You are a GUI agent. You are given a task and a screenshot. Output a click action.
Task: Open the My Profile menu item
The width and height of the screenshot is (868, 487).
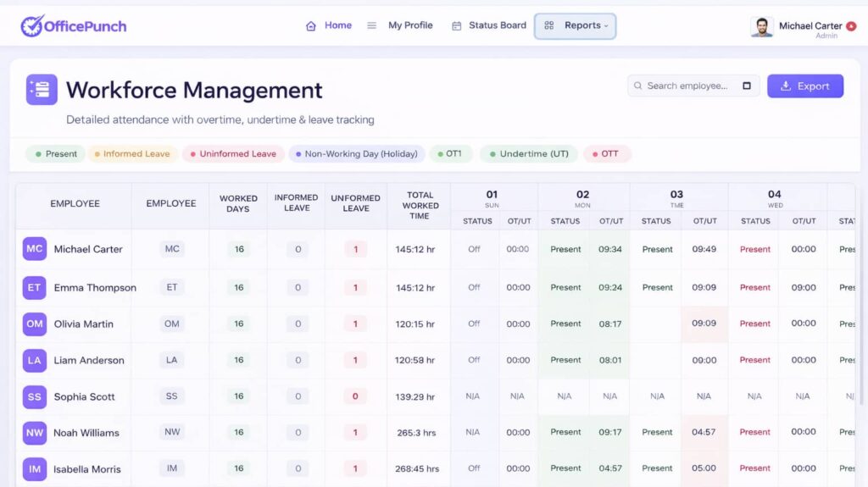(x=400, y=25)
